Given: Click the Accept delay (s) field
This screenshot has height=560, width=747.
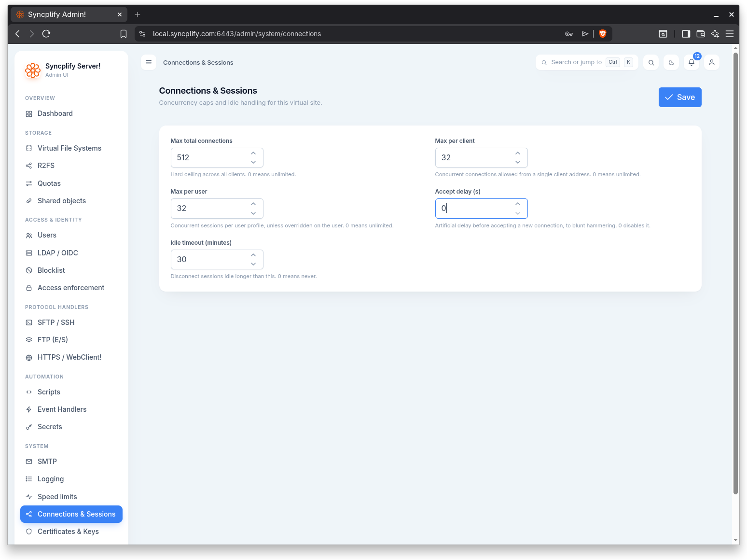Looking at the screenshot, I should tap(481, 209).
